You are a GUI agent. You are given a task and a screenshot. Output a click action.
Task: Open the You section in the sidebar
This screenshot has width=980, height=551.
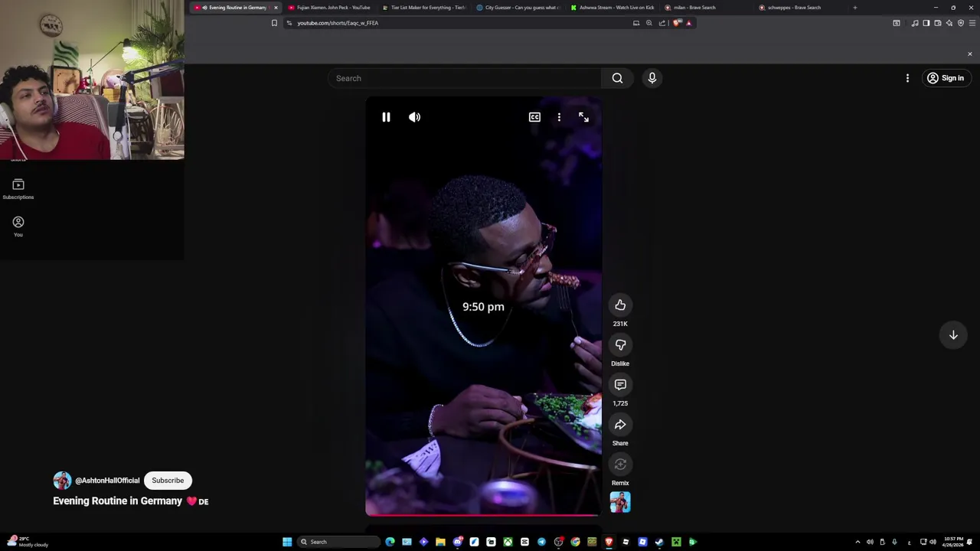click(18, 227)
